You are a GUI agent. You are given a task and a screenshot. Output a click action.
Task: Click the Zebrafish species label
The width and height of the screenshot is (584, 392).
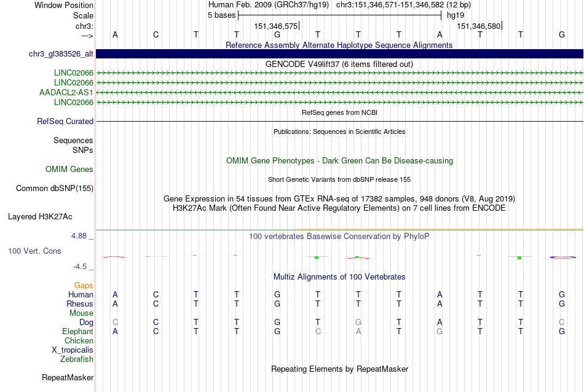[77, 359]
